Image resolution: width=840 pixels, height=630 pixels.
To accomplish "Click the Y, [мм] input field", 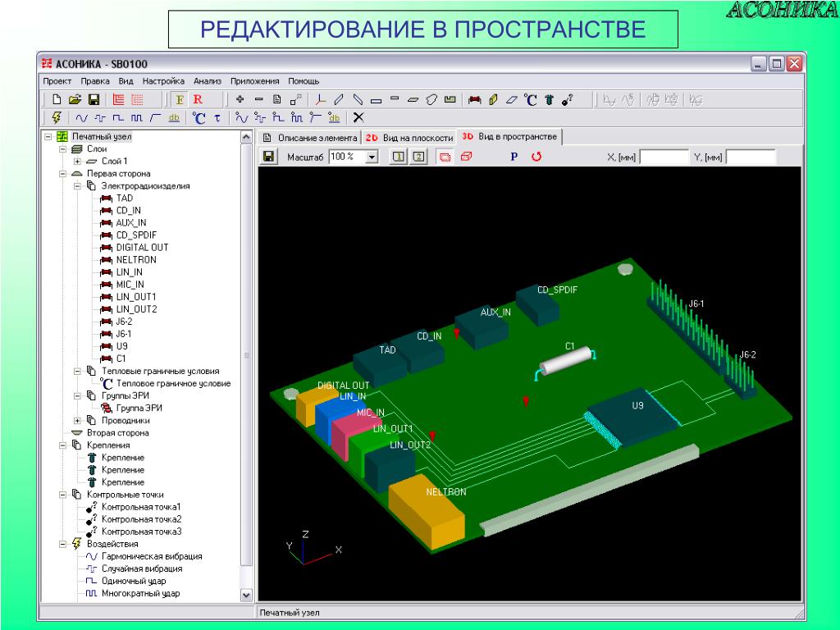I will (751, 157).
